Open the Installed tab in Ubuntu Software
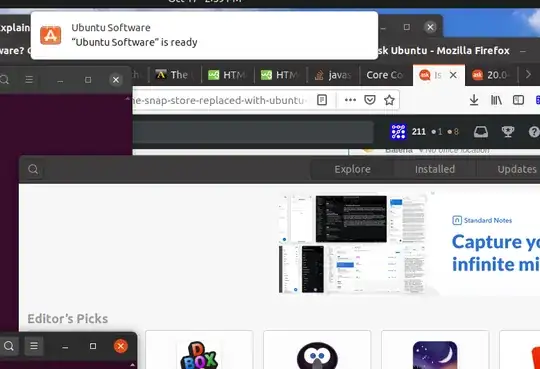The image size is (540, 369). click(435, 169)
